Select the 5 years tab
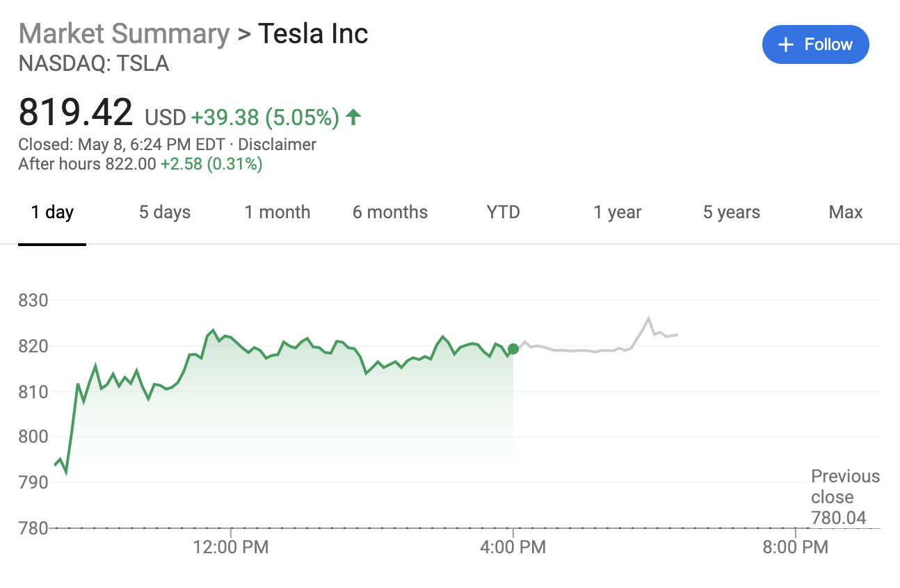This screenshot has height=588, width=900. click(x=731, y=213)
